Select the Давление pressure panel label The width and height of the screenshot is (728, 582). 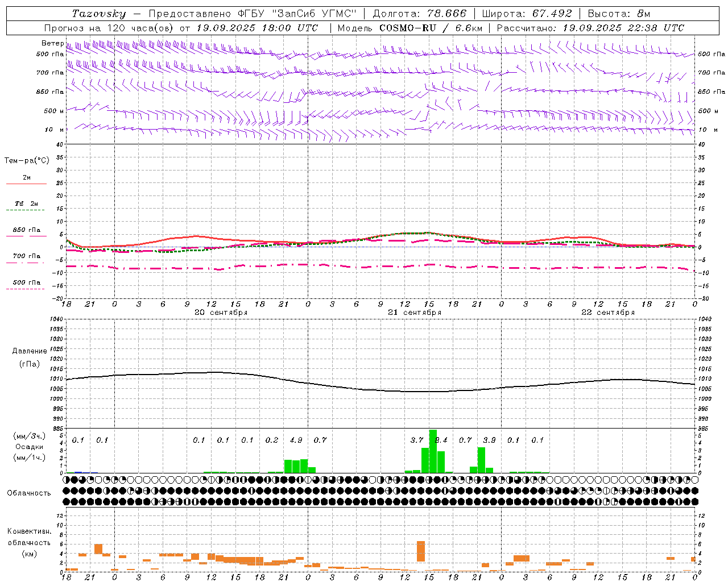[x=30, y=351]
